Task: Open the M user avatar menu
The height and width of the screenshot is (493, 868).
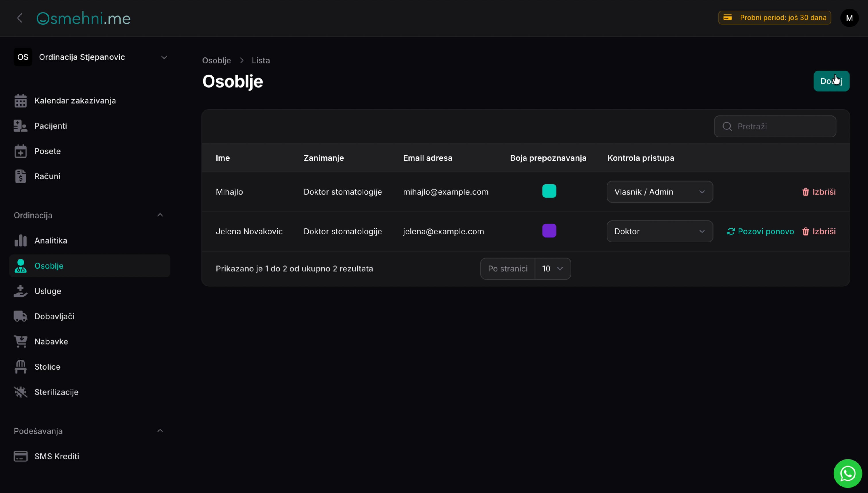Action: (x=849, y=18)
